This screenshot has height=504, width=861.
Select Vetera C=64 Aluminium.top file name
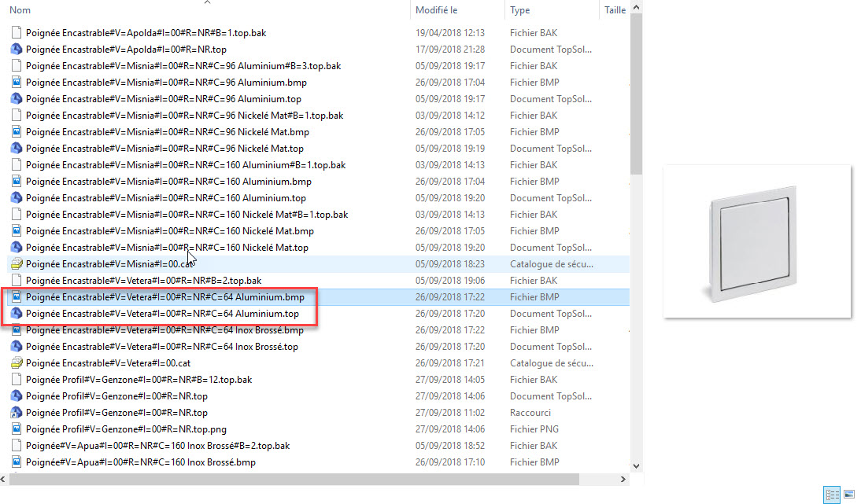pyautogui.click(x=163, y=314)
